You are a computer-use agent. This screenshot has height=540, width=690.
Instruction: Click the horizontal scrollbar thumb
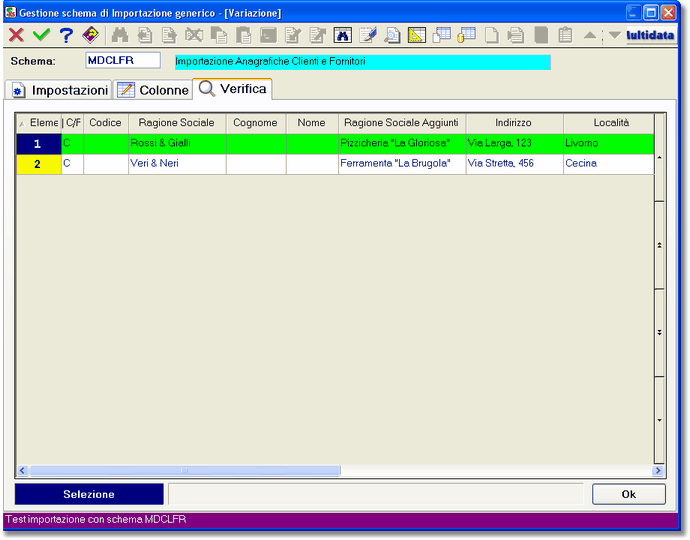point(185,470)
